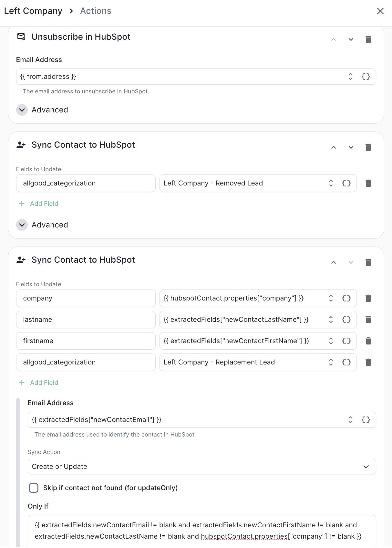Delete the first Sync Contact to HubSpot action
Viewport: 392px width, 548px height.
368,147
